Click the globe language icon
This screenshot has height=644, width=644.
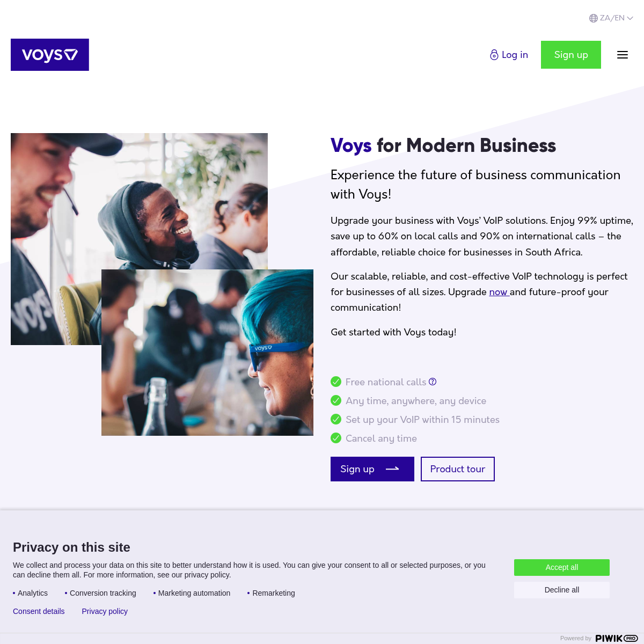pyautogui.click(x=594, y=18)
